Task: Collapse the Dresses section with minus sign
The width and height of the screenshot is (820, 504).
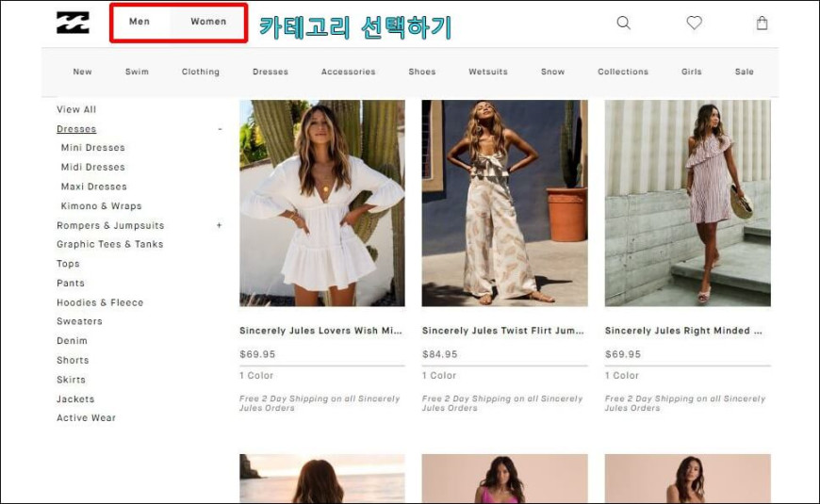Action: (x=221, y=129)
